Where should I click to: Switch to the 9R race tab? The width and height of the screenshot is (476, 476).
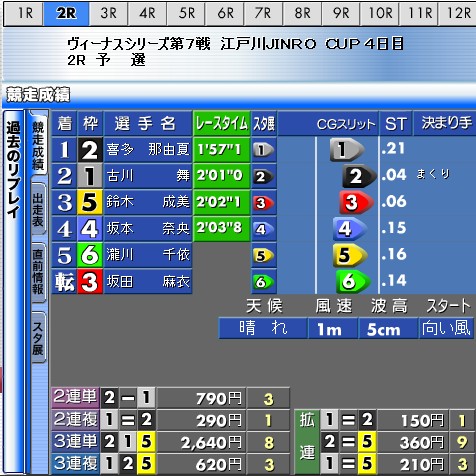[x=340, y=14]
